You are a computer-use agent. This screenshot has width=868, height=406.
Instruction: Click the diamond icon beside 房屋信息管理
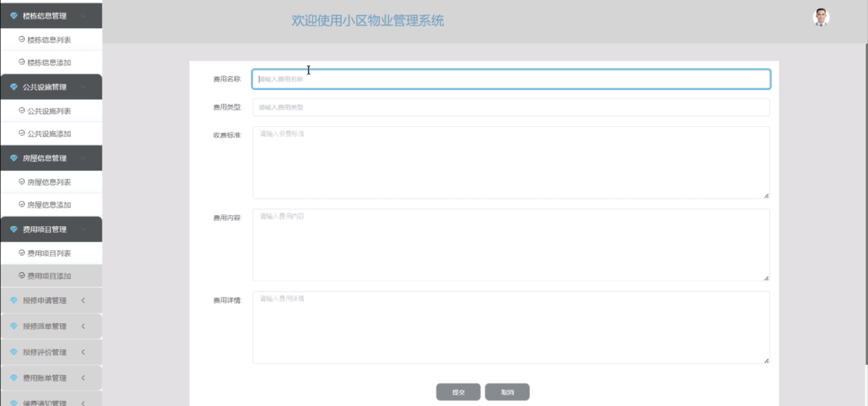(13, 158)
